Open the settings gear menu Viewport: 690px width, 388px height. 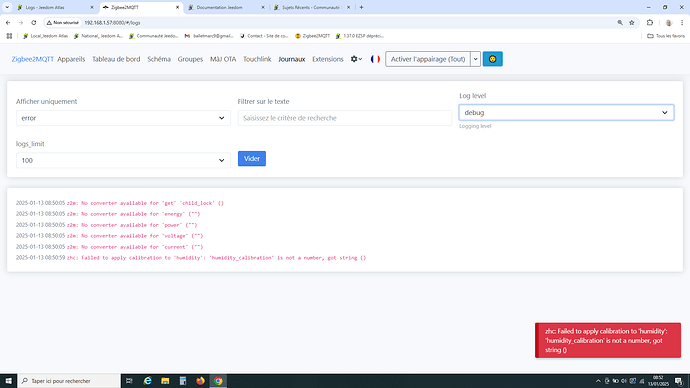356,59
